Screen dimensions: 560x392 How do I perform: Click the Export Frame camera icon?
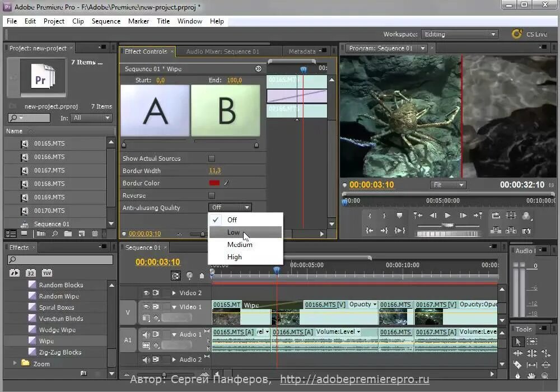click(x=526, y=231)
